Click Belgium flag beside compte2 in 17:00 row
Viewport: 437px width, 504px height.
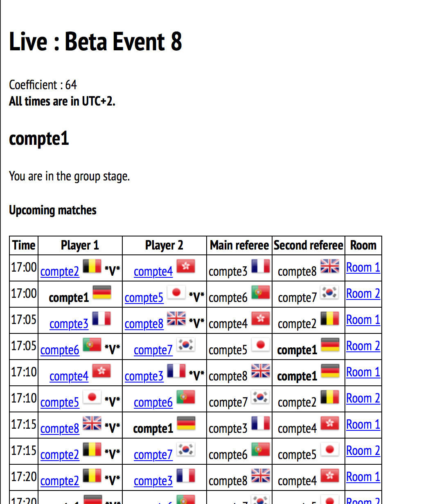pyautogui.click(x=92, y=267)
